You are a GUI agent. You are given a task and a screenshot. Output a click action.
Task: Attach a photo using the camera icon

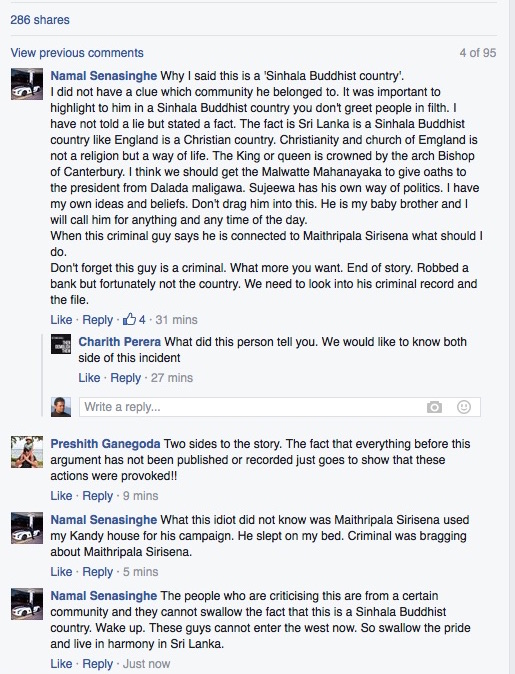pyautogui.click(x=434, y=407)
